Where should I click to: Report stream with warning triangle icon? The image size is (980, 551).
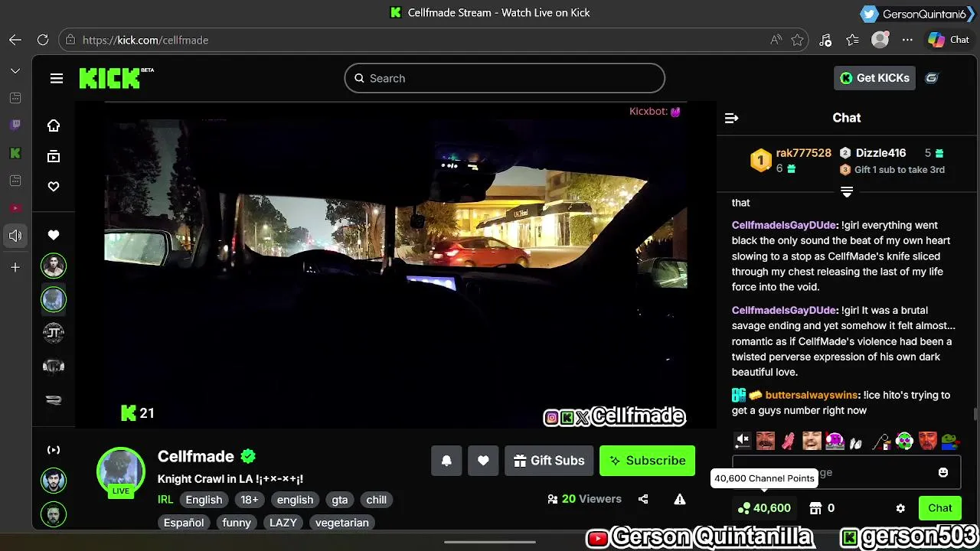[x=679, y=499]
